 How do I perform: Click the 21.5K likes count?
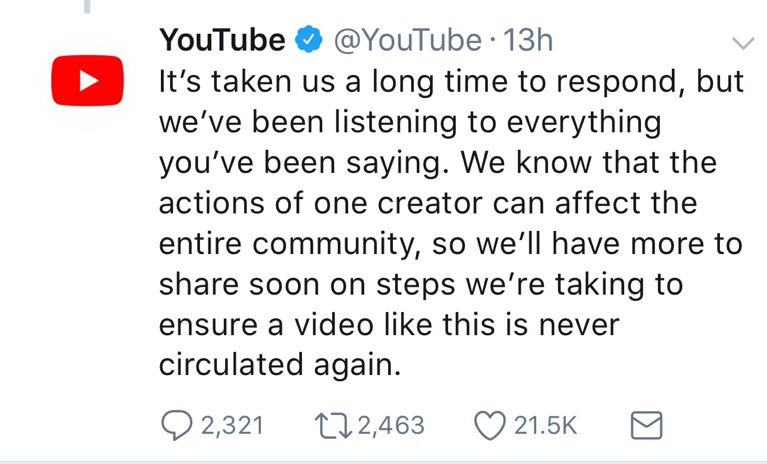[x=545, y=425]
